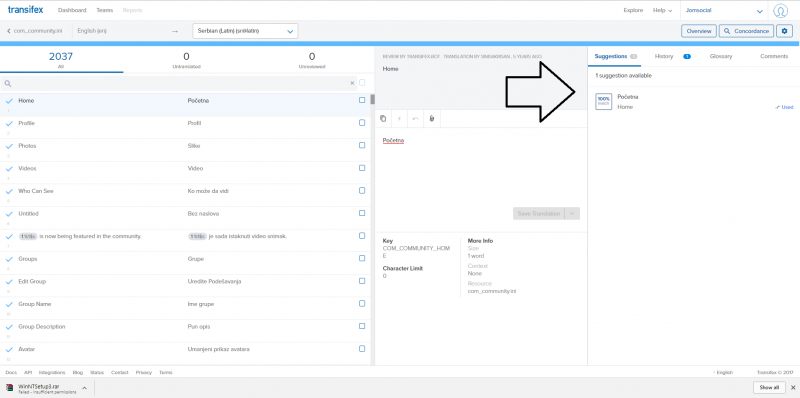Open the Serbian (Latin) language dropdown
Screen dimensions: 800x398
click(x=245, y=31)
